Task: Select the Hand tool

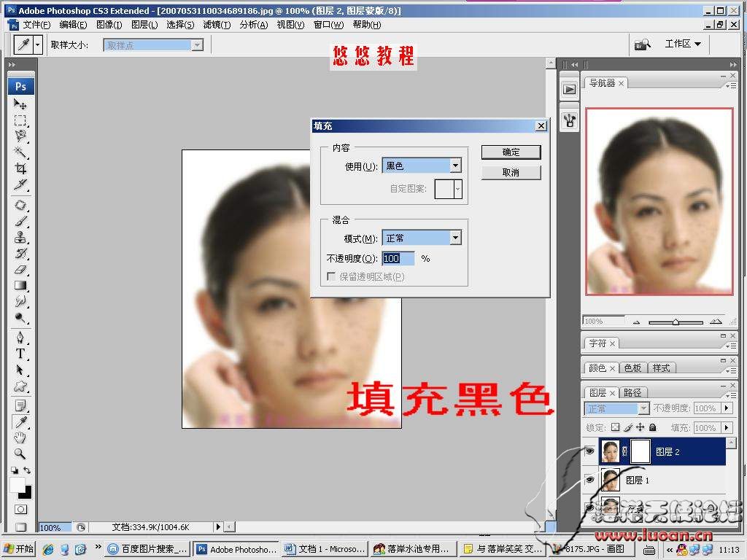Action: click(20, 438)
